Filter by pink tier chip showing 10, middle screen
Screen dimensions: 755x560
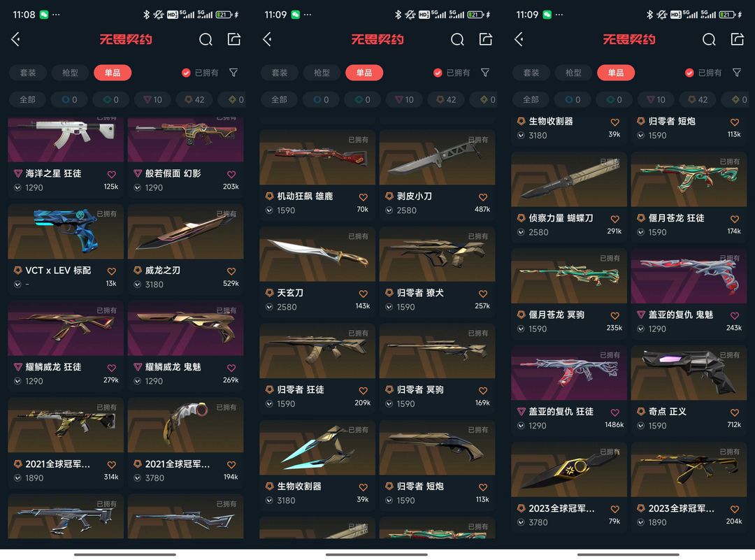tap(405, 100)
